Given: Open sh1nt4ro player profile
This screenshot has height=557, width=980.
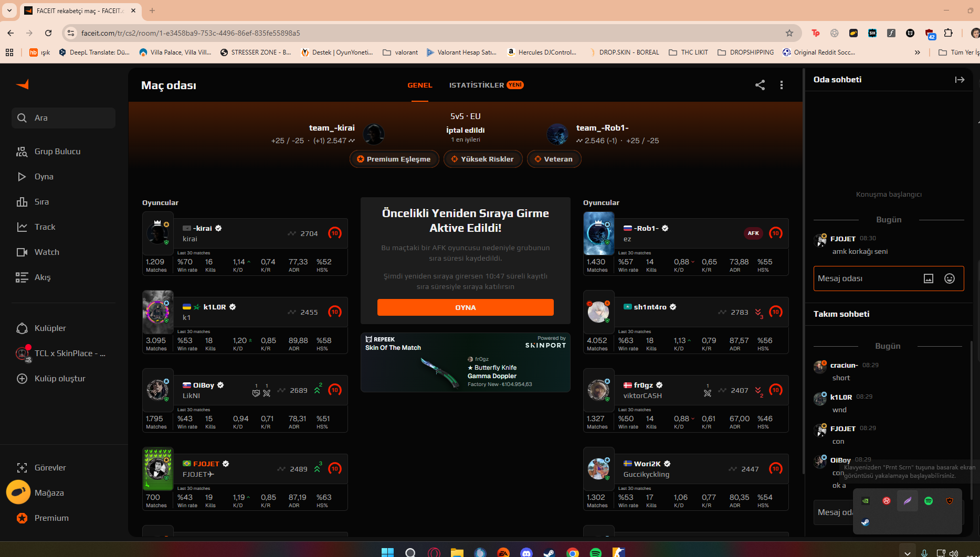Looking at the screenshot, I should [650, 307].
